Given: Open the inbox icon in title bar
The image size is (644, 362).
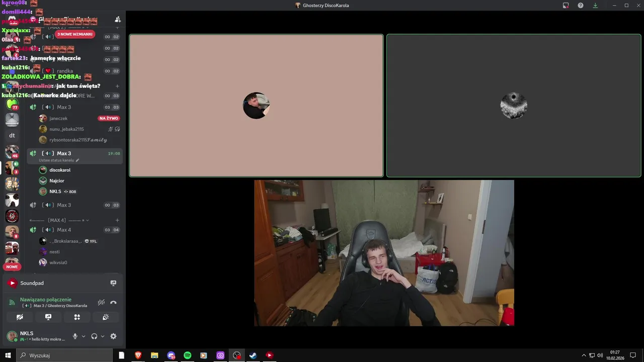Looking at the screenshot, I should tap(566, 6).
